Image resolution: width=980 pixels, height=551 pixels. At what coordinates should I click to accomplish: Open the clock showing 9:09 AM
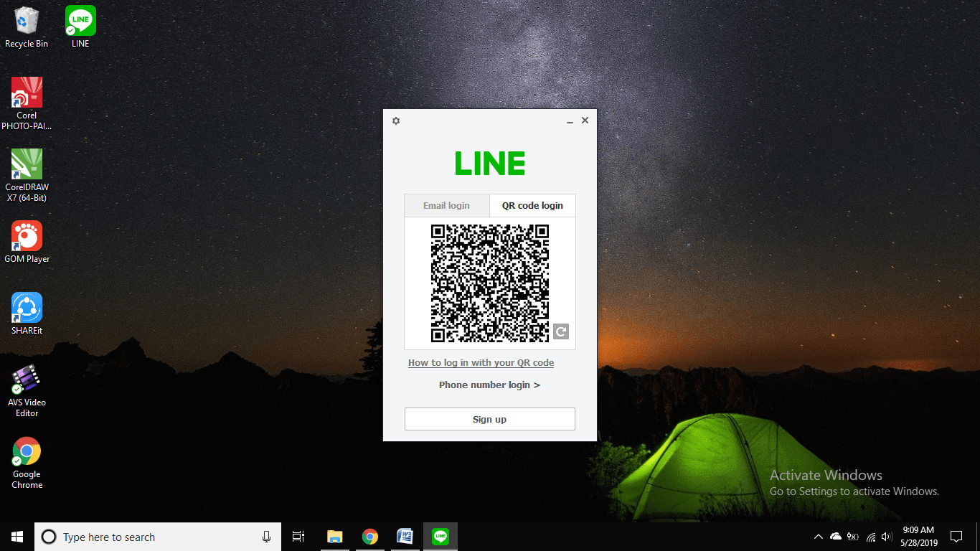(x=918, y=537)
